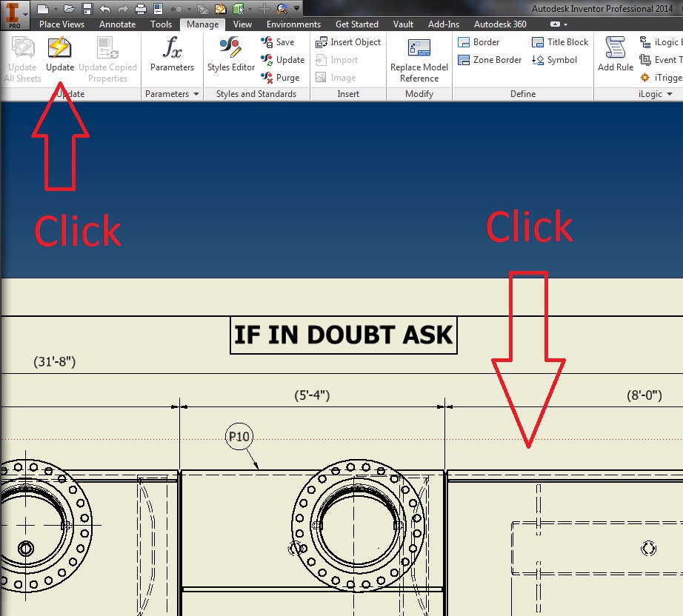Open the Customize Quick Access Toolbar dropdown

pyautogui.click(x=296, y=8)
